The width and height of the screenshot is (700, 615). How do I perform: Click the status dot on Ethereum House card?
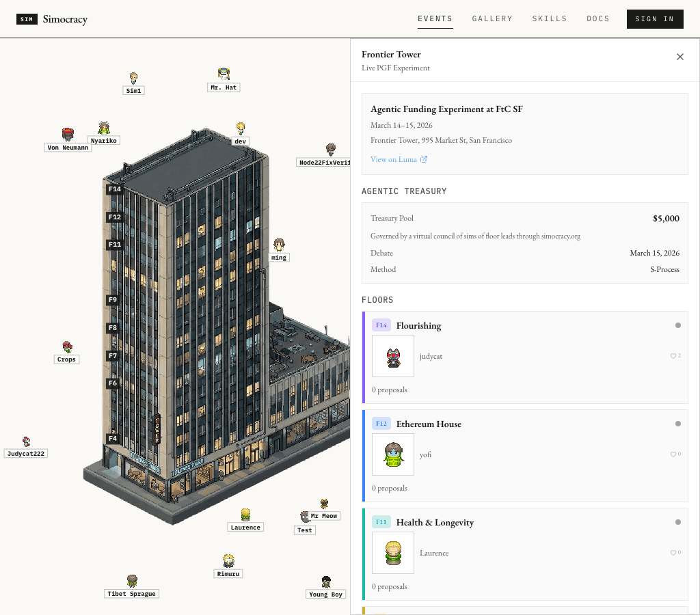click(x=678, y=424)
